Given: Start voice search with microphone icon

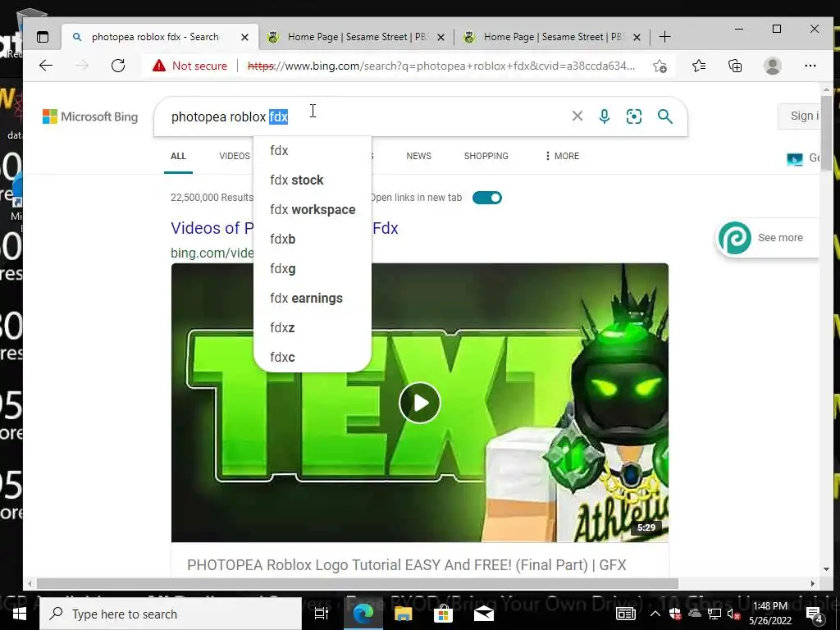Looking at the screenshot, I should tap(605, 116).
